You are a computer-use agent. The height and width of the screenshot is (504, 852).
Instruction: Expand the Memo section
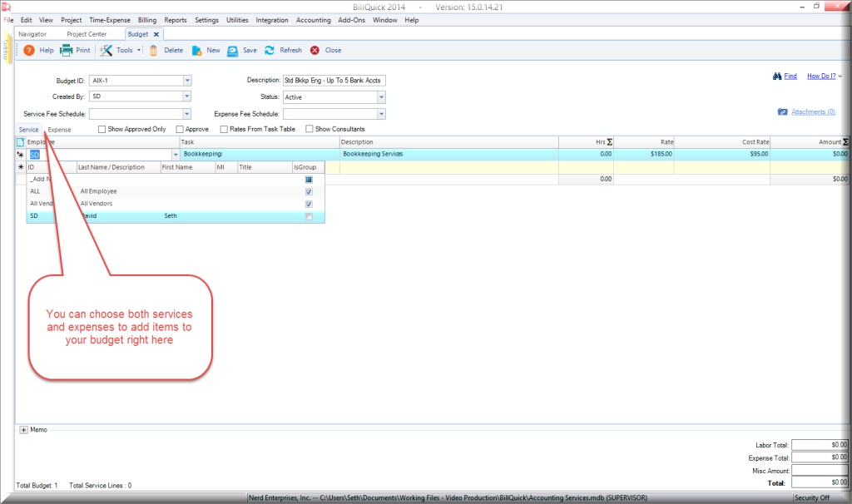click(x=23, y=430)
